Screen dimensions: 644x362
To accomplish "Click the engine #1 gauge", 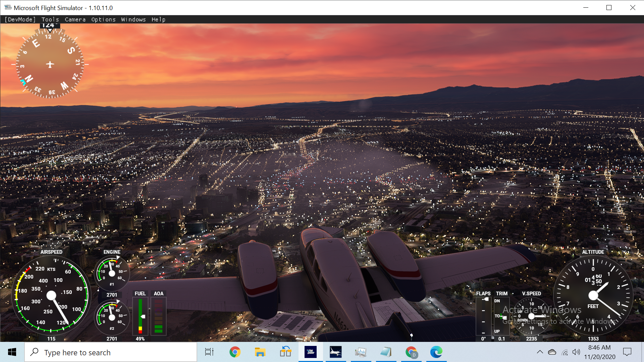I will [x=112, y=274].
